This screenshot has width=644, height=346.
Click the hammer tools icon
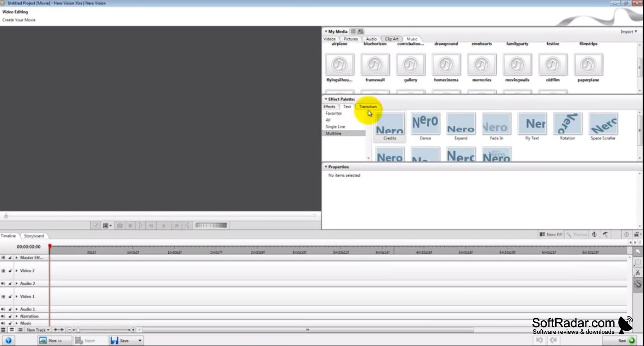coord(605,234)
